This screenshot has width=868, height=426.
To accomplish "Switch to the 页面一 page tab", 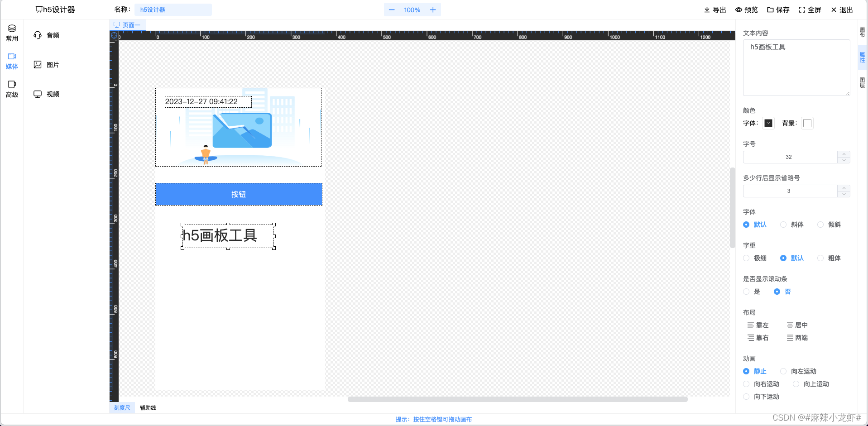I will coord(127,25).
